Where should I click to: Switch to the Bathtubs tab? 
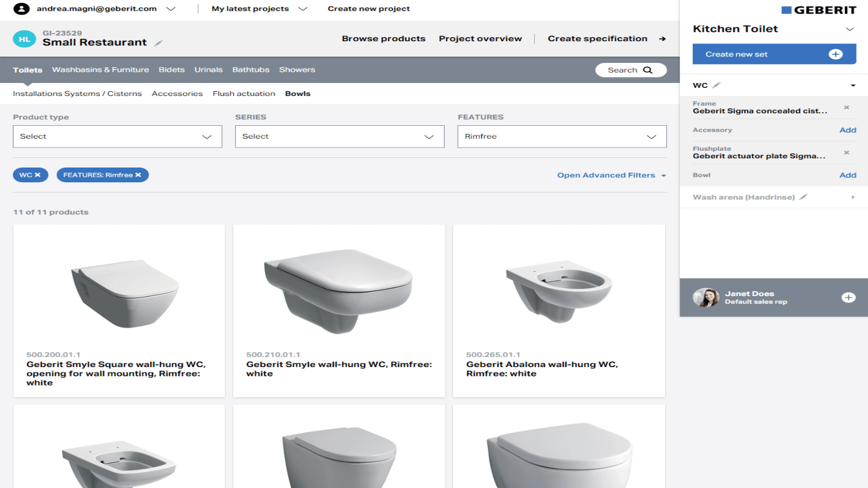(x=251, y=69)
